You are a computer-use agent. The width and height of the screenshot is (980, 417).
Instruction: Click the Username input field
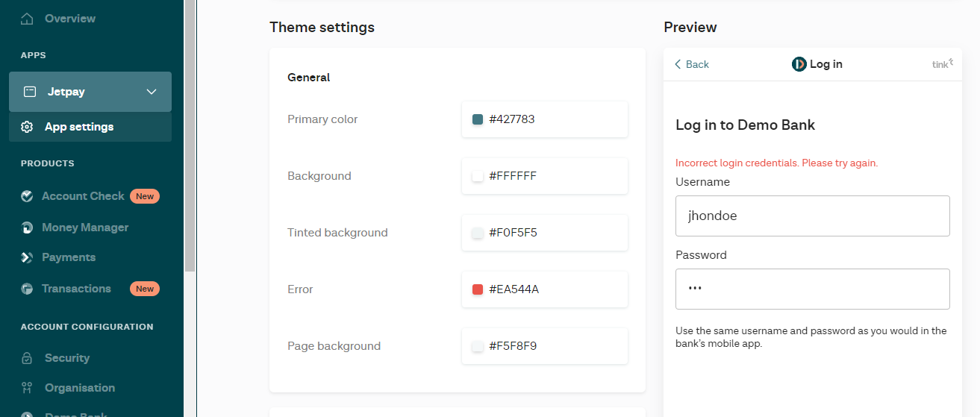[x=812, y=216]
